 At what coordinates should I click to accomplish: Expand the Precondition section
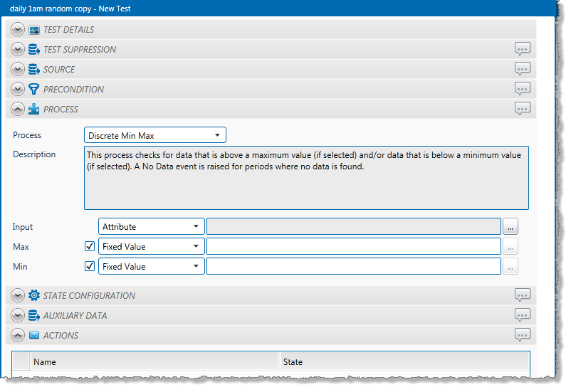point(19,90)
